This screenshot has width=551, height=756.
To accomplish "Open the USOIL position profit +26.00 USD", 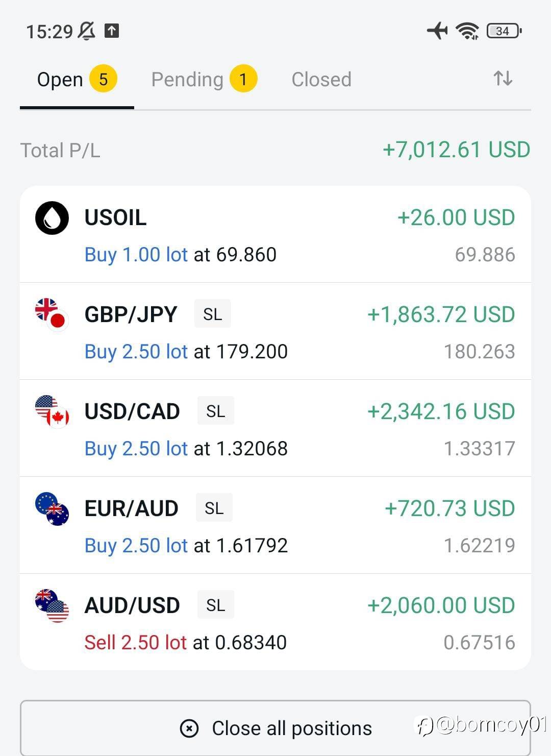I will click(456, 217).
